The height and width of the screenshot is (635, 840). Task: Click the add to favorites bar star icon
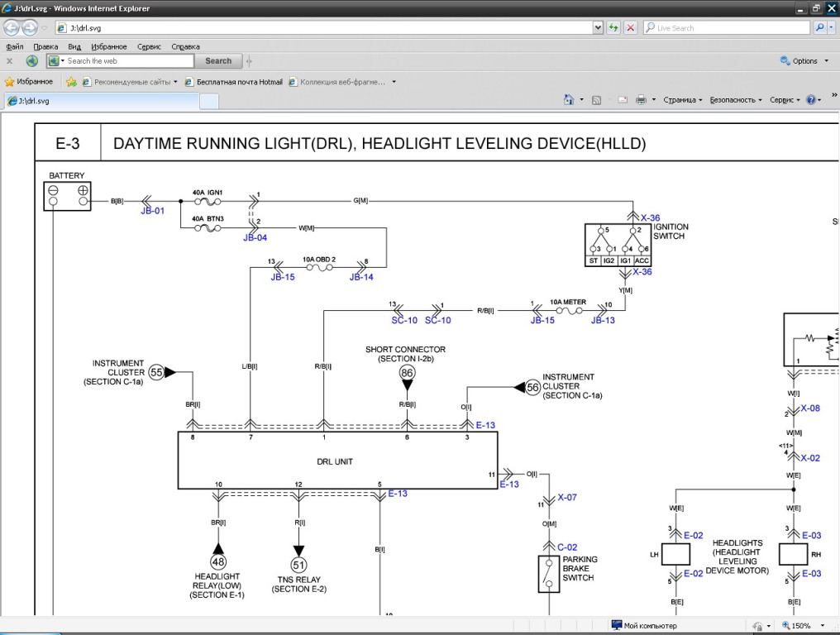point(72,82)
